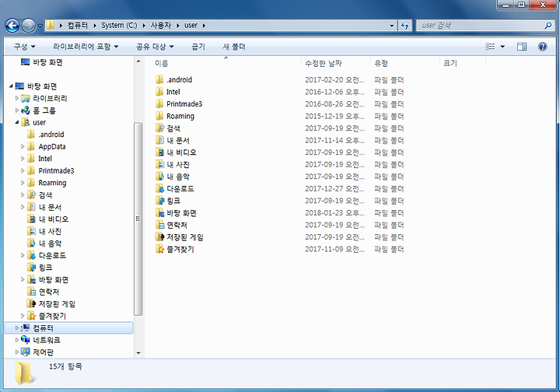Change view with the view icon button

490,47
